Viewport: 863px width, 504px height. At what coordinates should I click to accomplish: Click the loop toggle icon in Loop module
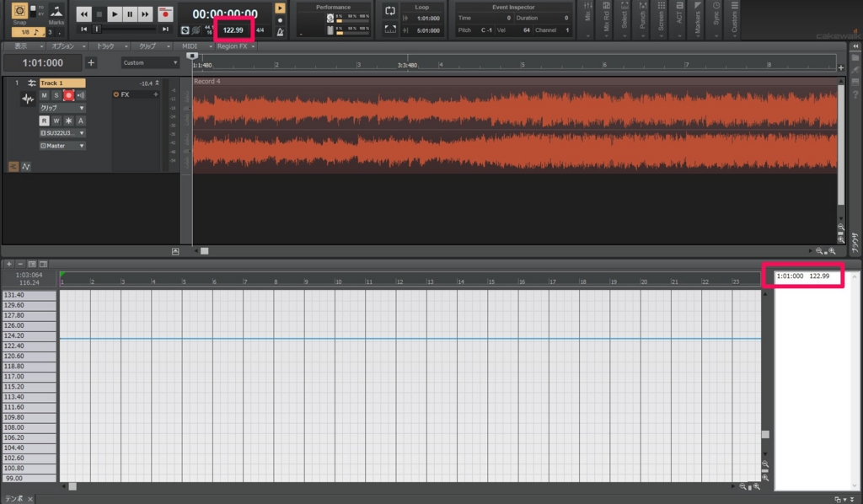[x=390, y=11]
